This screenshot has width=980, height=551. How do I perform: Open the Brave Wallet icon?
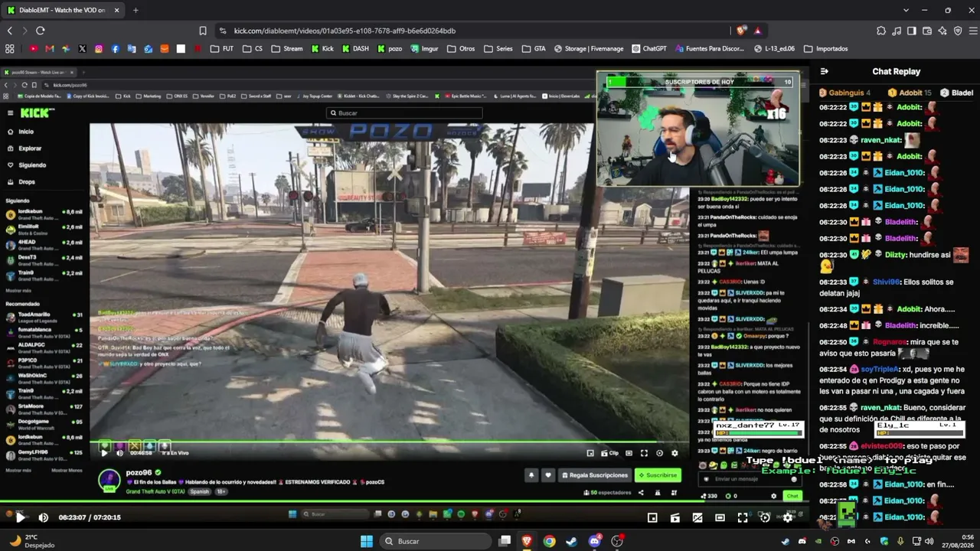(x=927, y=31)
